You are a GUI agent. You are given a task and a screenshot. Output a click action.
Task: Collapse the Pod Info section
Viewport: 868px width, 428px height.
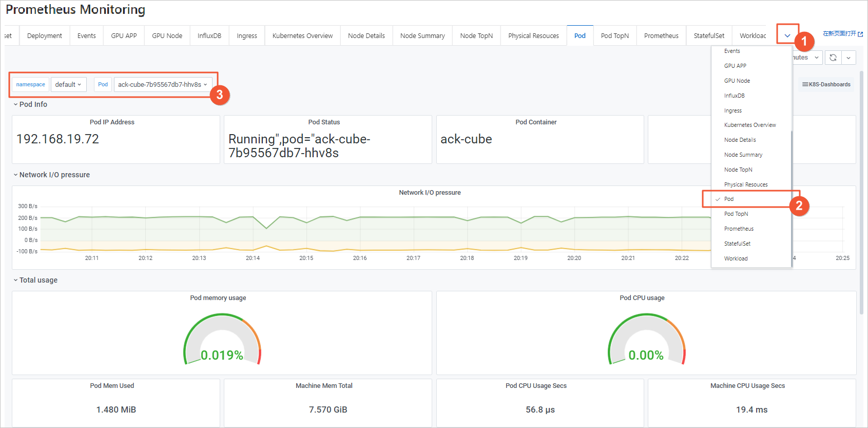[x=30, y=104]
